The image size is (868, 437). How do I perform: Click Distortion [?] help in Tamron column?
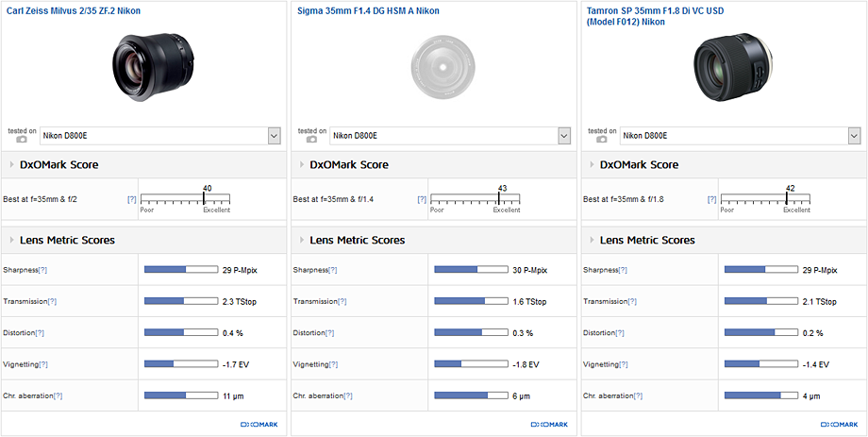click(x=620, y=333)
